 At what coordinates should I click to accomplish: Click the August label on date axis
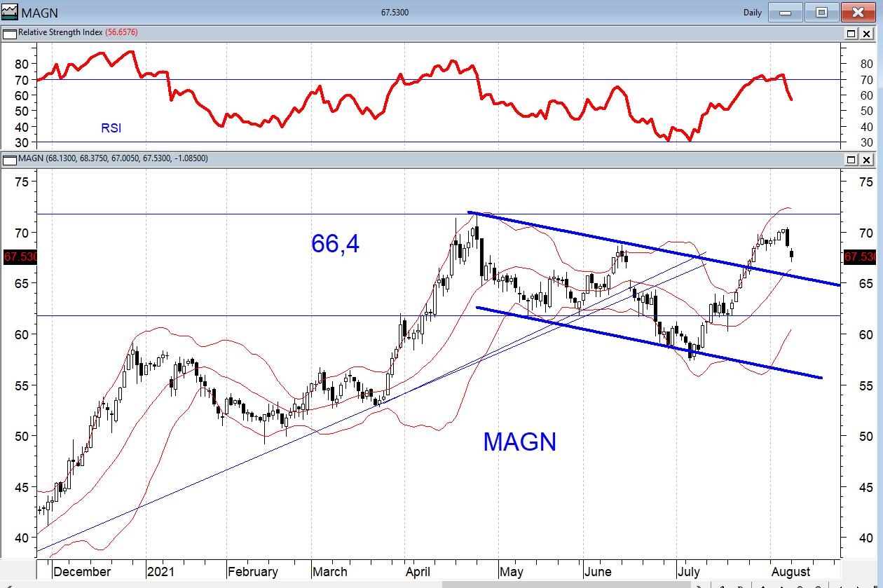[x=790, y=572]
